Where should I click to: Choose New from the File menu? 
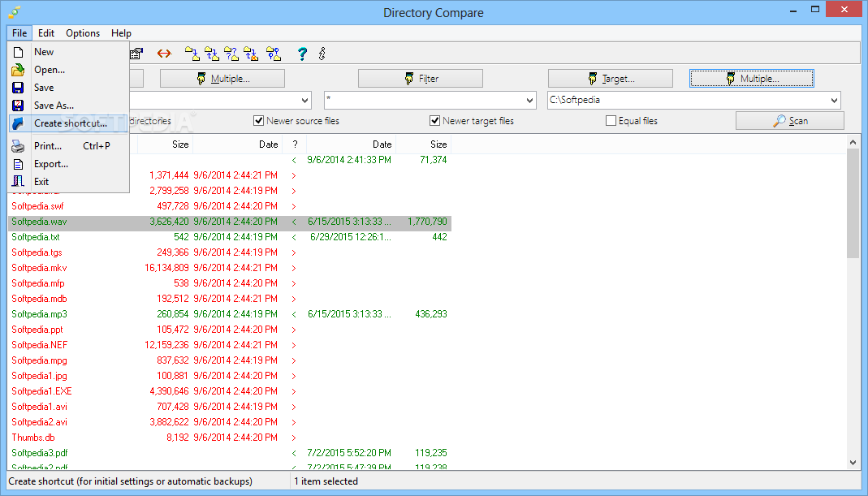(x=69, y=52)
